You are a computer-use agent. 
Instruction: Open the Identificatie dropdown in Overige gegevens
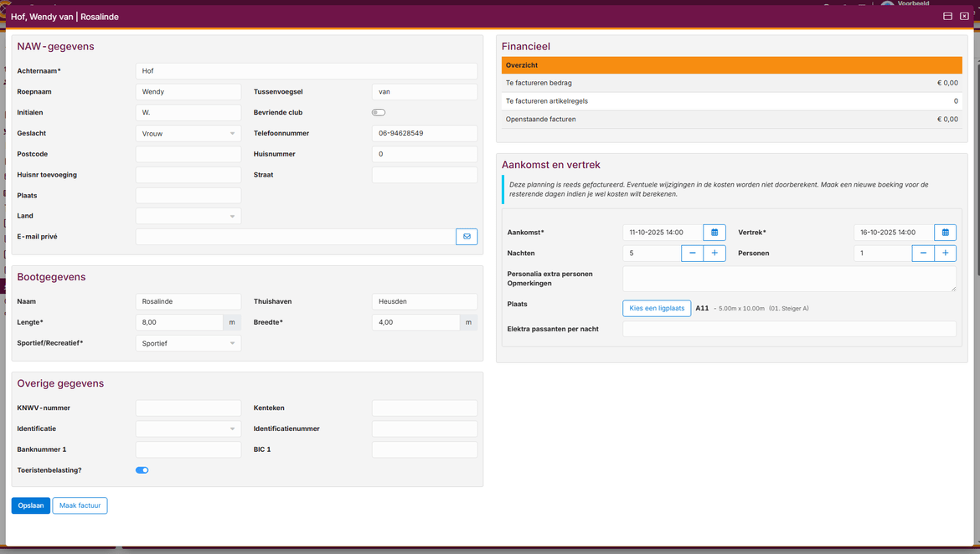point(188,428)
